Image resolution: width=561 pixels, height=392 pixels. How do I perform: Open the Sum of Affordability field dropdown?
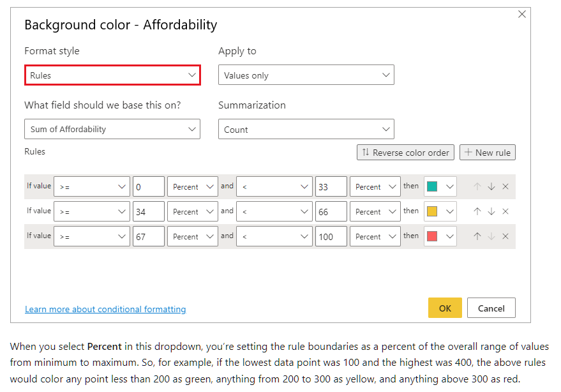tap(112, 129)
